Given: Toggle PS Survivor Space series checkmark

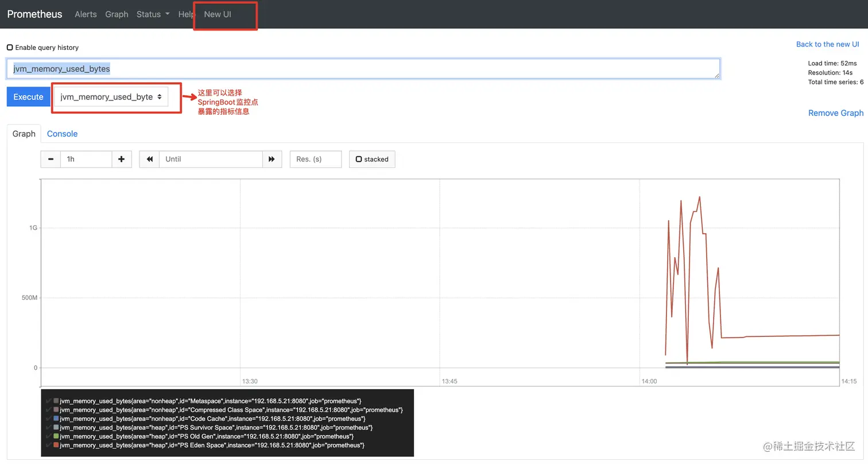Looking at the screenshot, I should [x=49, y=427].
